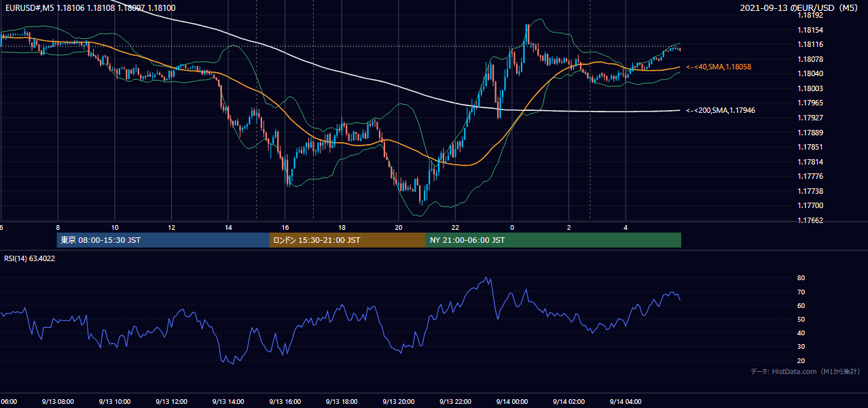Click price axis value 1.18078
This screenshot has height=408, width=868.
tap(811, 59)
